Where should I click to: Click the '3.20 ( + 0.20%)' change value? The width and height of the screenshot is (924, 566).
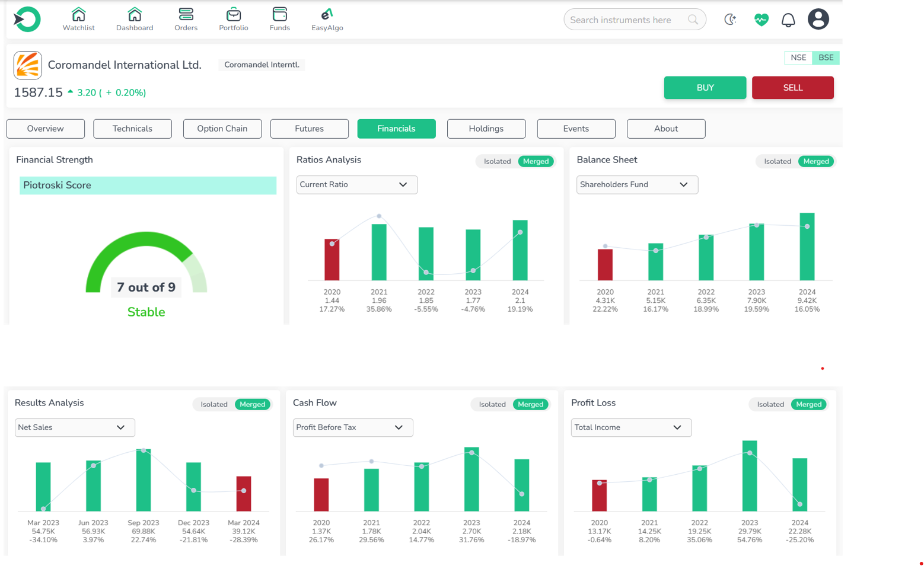click(111, 92)
